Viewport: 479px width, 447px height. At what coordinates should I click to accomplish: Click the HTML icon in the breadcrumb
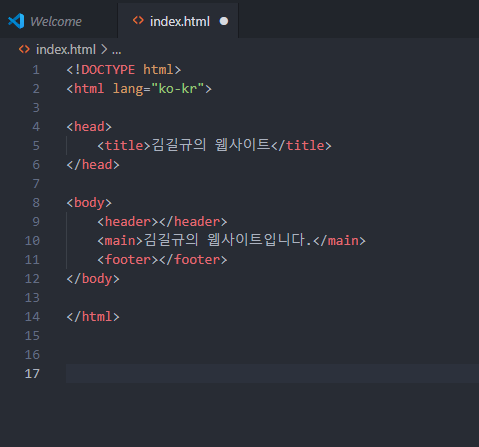24,49
